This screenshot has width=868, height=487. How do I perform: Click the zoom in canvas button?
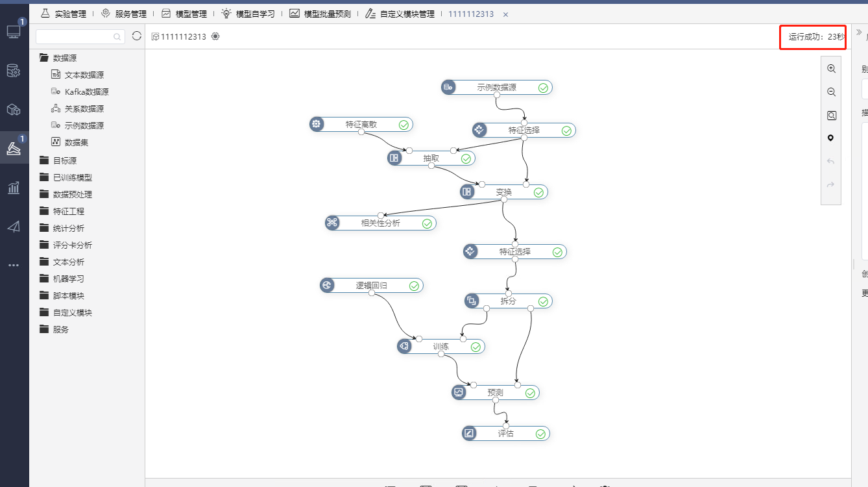click(x=831, y=69)
